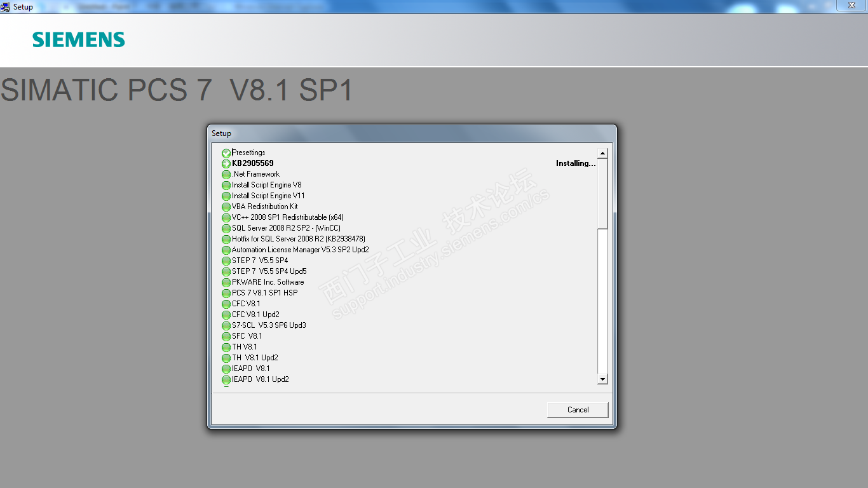The image size is (868, 488).
Task: Click the status icon beside IEAPO V8.1 Upd2
Action: point(226,380)
